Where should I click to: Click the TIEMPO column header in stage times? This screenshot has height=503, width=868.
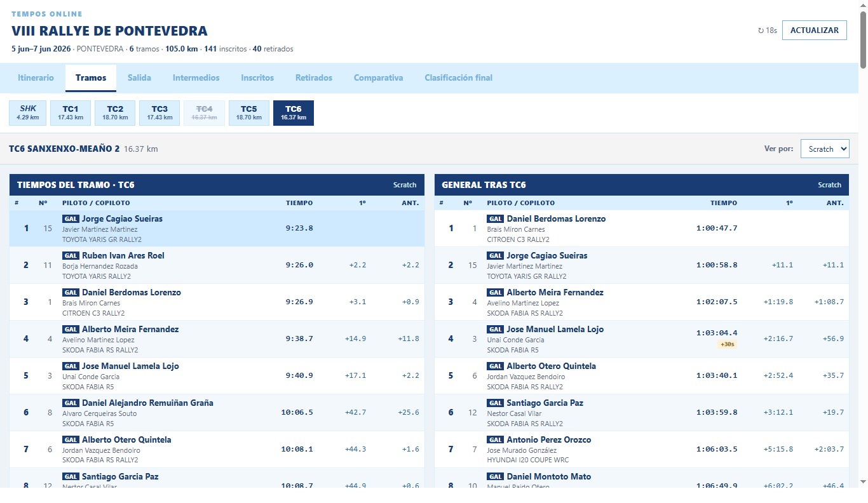pyautogui.click(x=299, y=203)
